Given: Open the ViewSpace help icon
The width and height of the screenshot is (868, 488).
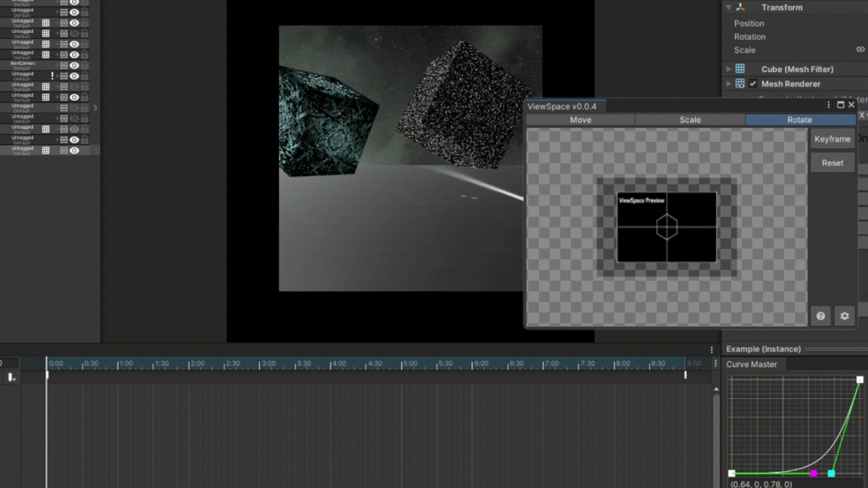Looking at the screenshot, I should (x=821, y=315).
